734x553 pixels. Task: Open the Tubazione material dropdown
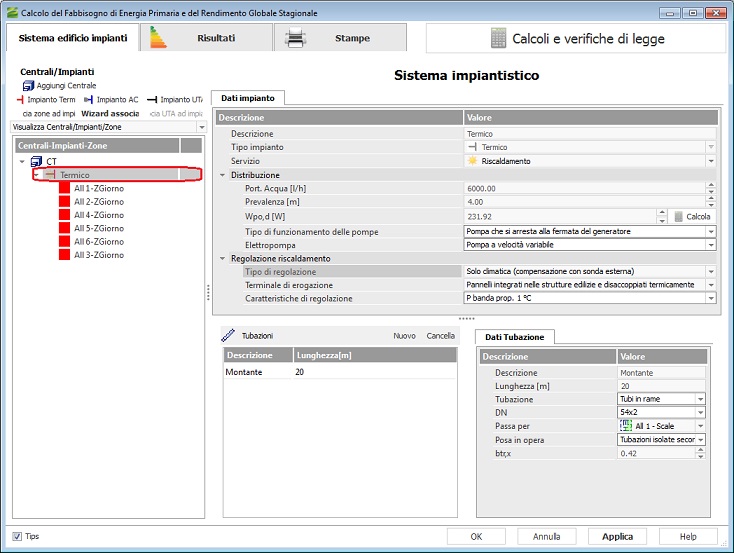click(x=700, y=399)
